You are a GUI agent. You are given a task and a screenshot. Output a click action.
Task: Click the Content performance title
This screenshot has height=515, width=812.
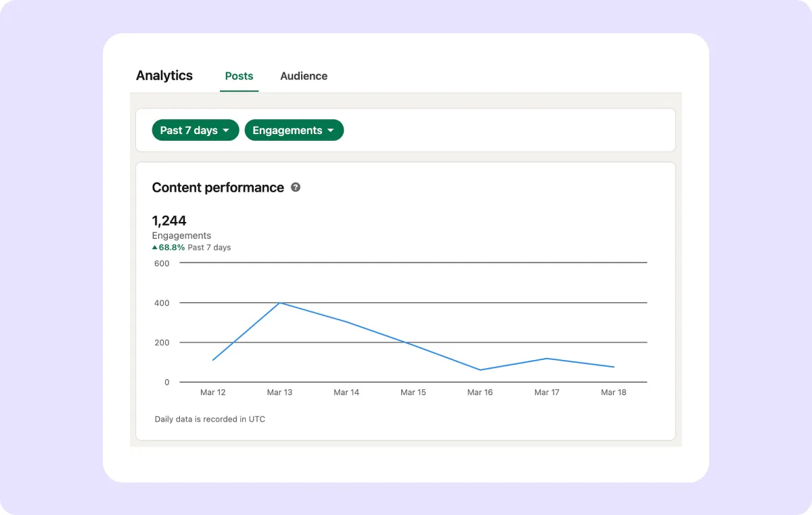tap(218, 187)
